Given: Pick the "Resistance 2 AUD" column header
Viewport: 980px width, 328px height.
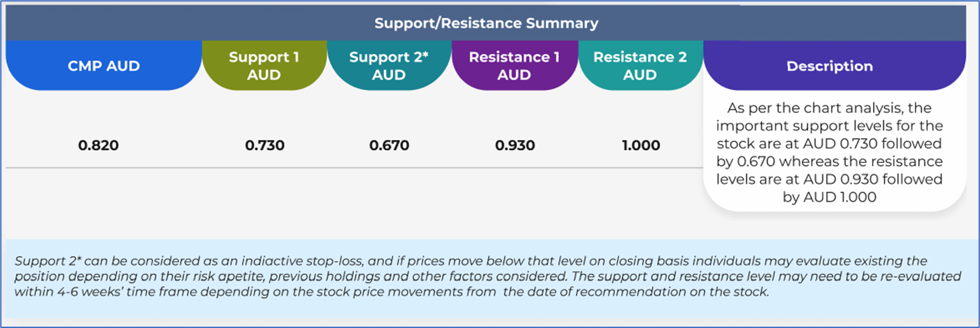Looking at the screenshot, I should tap(640, 66).
